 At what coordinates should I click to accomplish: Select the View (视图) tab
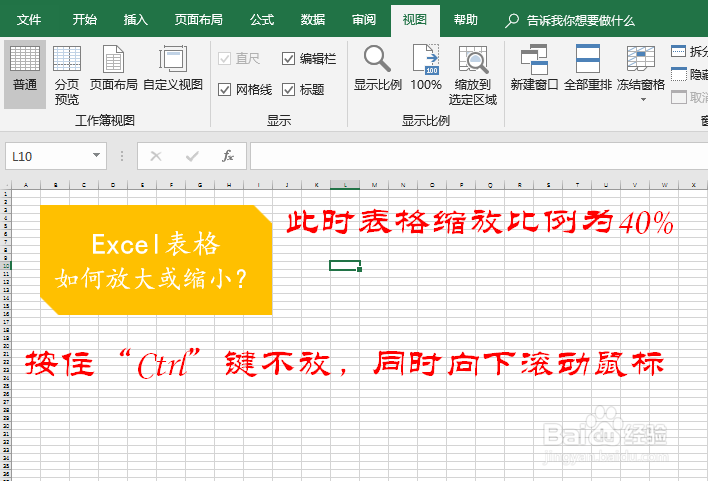[415, 20]
